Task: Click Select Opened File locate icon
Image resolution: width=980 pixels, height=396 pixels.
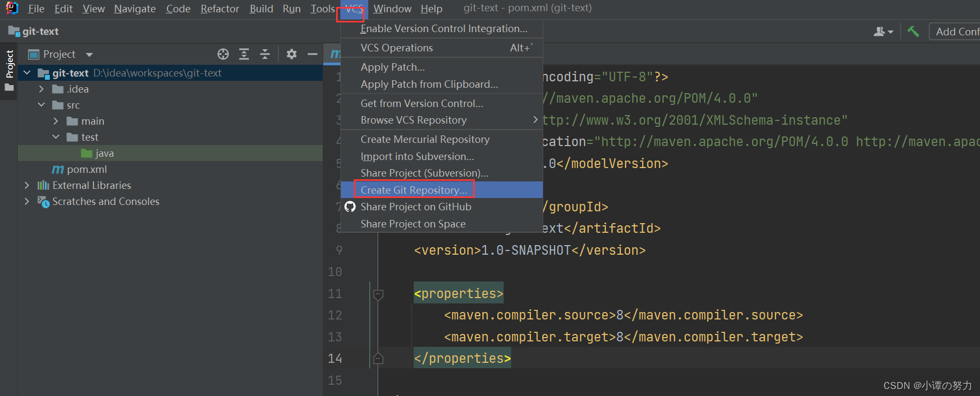Action: (x=223, y=54)
